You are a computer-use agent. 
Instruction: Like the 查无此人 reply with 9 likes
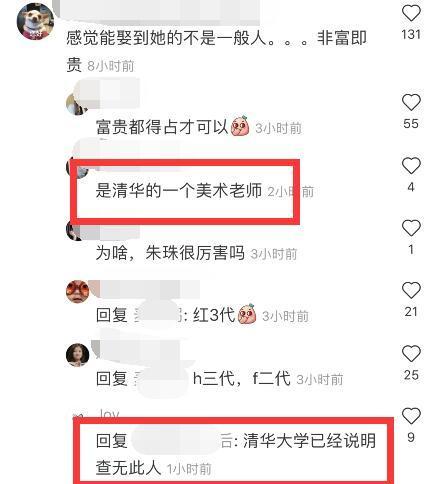click(411, 416)
